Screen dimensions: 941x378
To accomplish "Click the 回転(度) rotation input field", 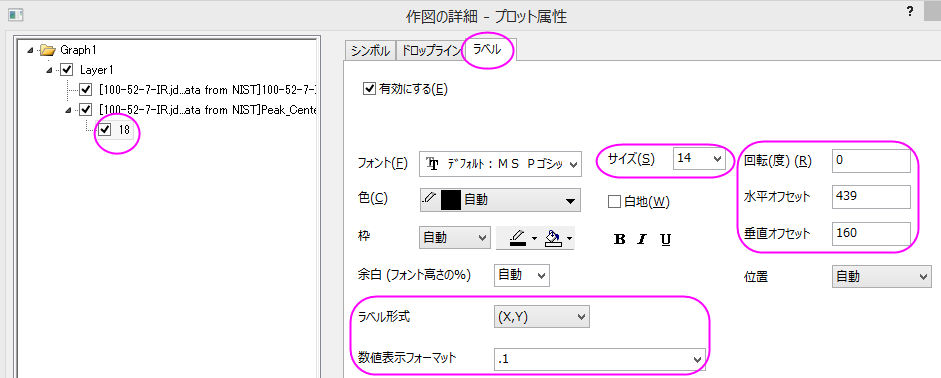I will [871, 161].
